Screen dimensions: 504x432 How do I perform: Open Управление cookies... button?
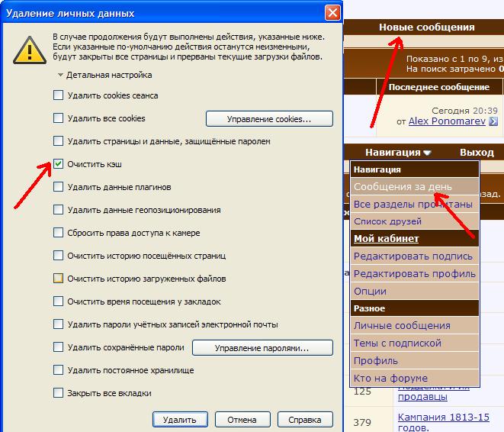[269, 119]
